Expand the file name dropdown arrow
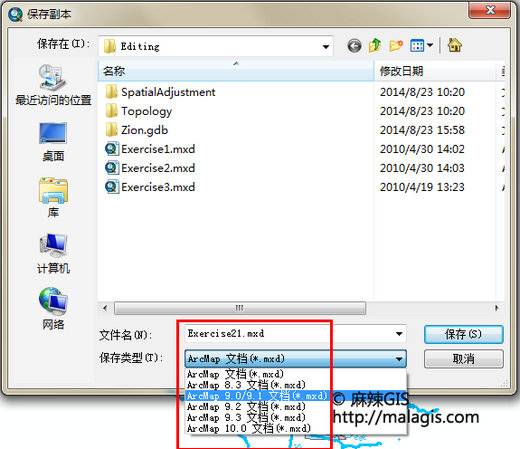 [x=399, y=334]
